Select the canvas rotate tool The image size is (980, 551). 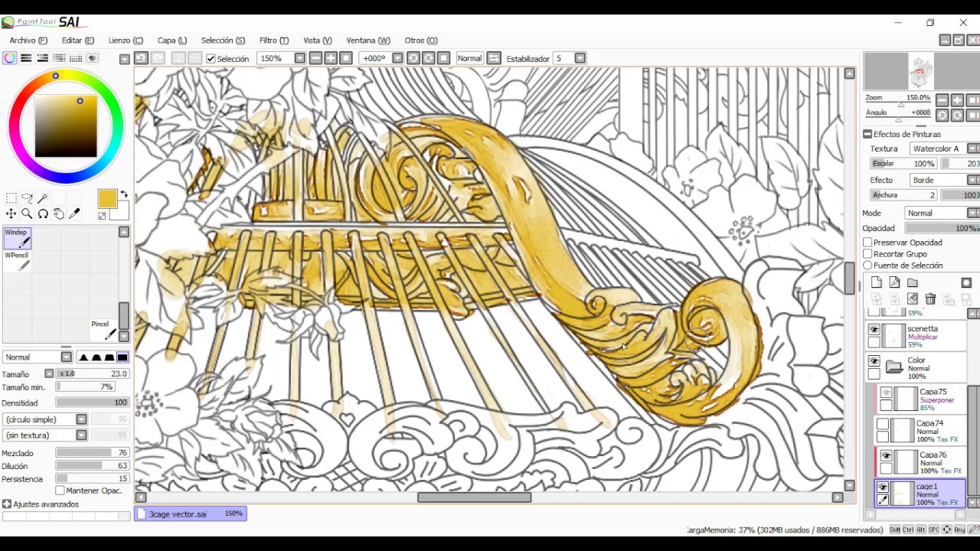click(x=43, y=214)
